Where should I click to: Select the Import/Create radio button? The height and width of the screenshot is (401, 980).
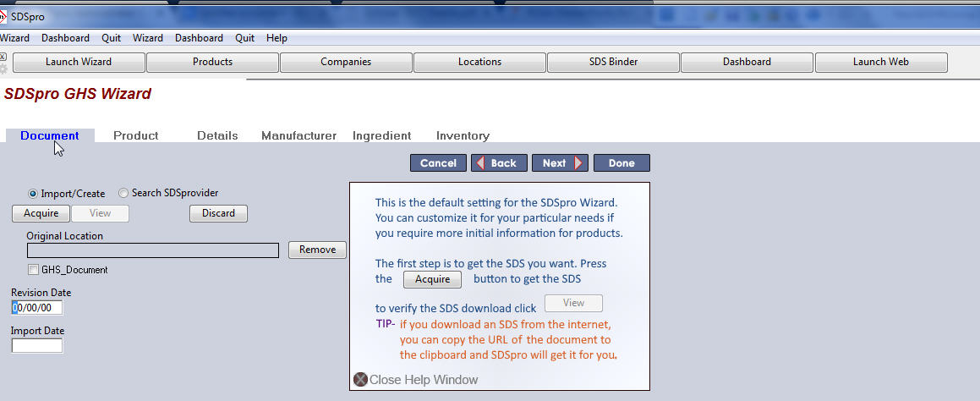click(x=33, y=193)
